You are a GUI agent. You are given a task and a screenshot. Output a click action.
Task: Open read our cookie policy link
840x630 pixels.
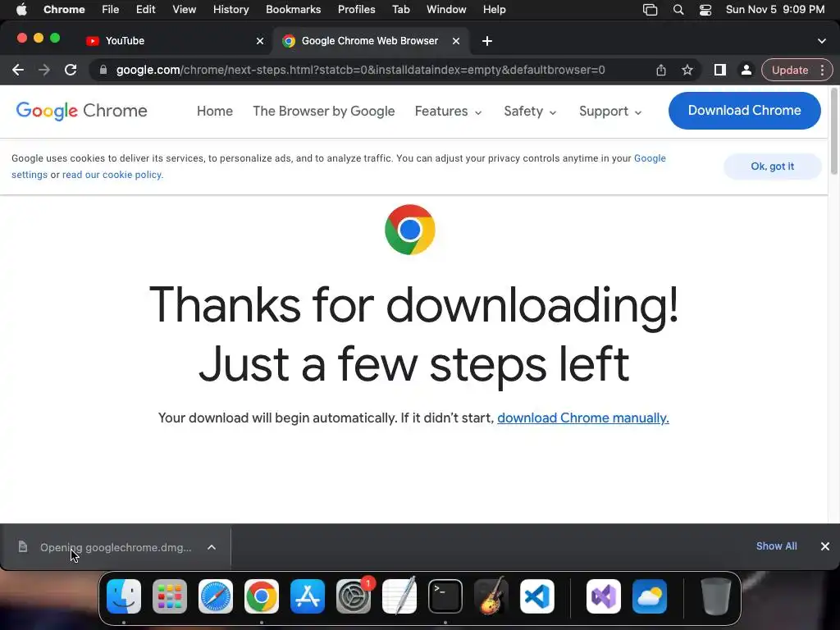112,175
